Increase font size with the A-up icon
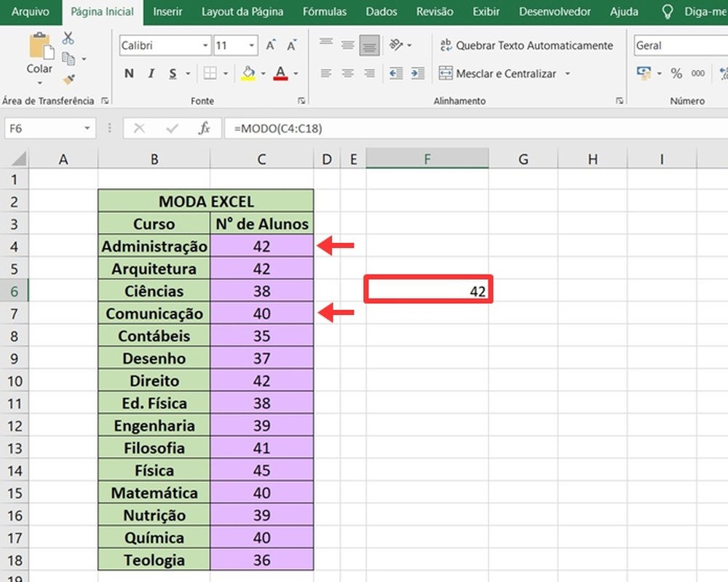Screen dimensions: 728x582 click(x=272, y=44)
